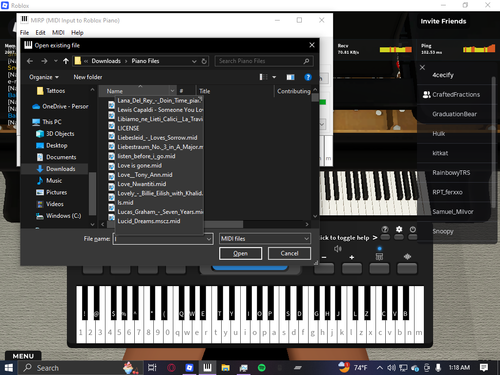Open Task View on the taskbar
500x375 pixels.
152,368
